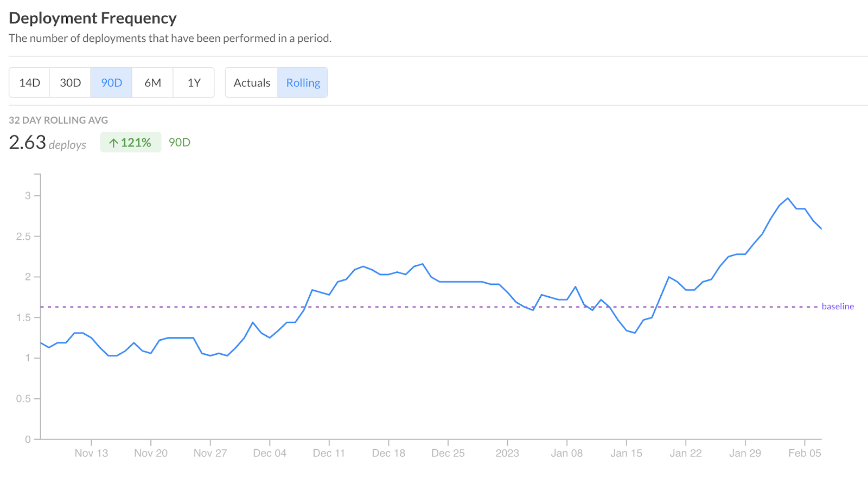Click the Deployment Frequency heading

tap(93, 18)
